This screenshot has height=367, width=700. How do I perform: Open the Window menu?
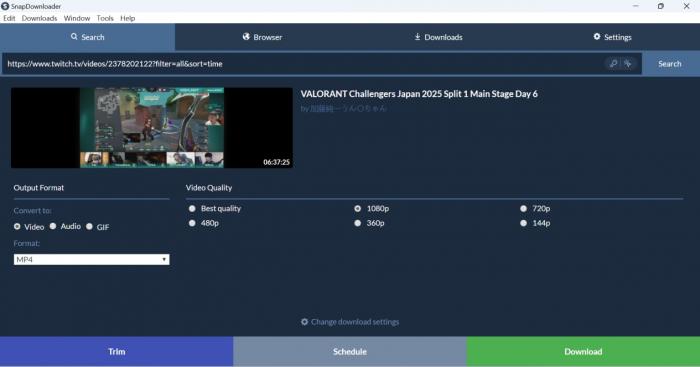click(77, 18)
